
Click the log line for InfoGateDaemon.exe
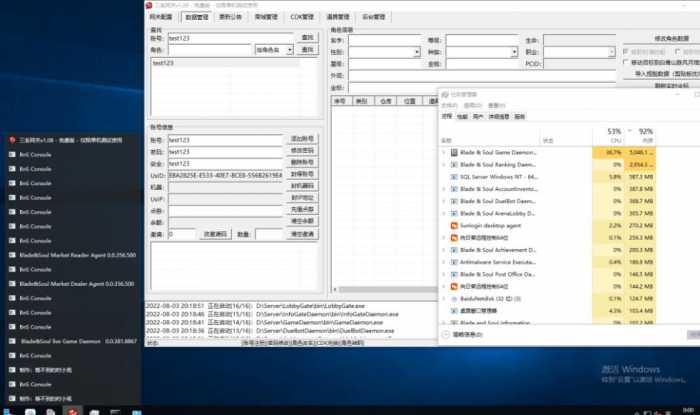pyautogui.click(x=272, y=314)
